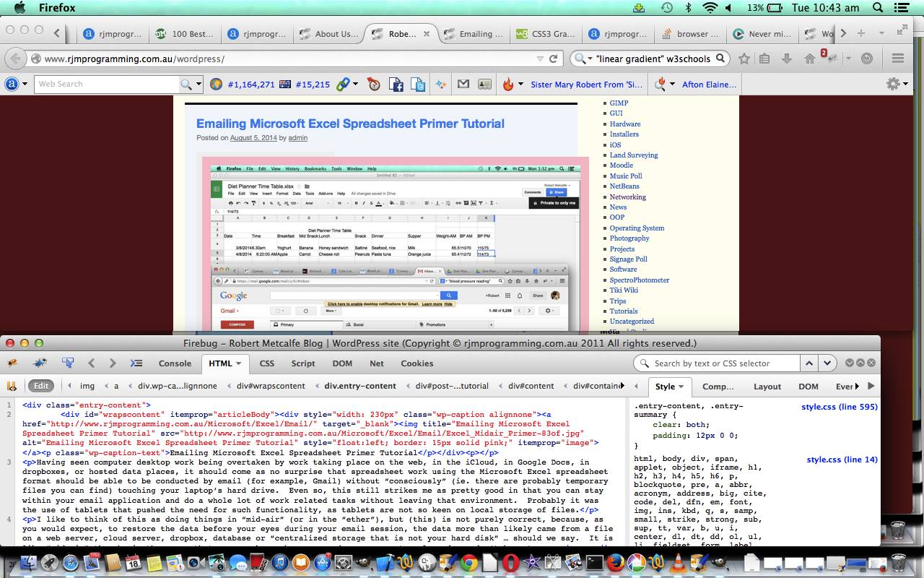Go back in Firebug panel history arrow
The height and width of the screenshot is (578, 924).
[x=91, y=363]
